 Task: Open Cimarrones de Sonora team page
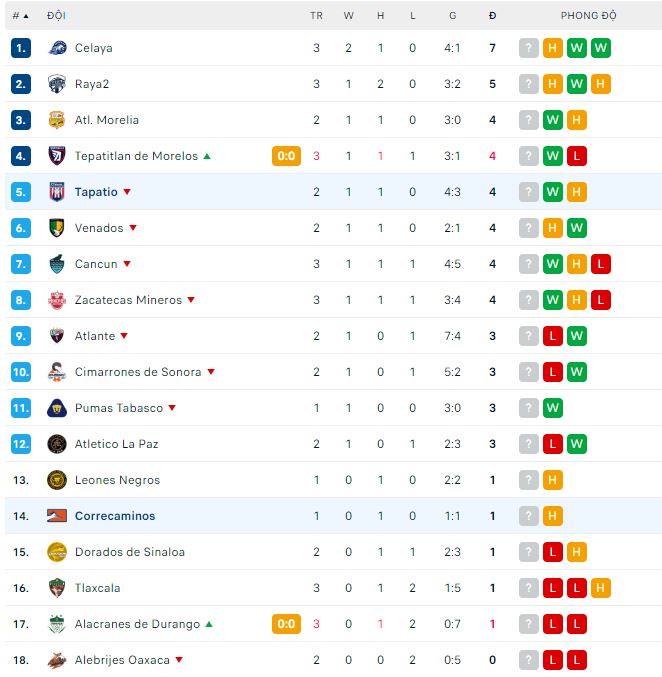[x=138, y=372]
